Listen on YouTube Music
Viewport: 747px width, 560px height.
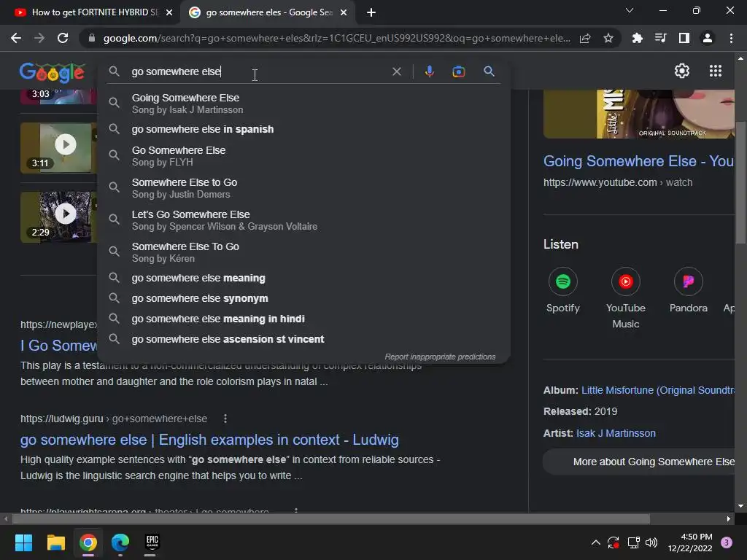point(625,298)
